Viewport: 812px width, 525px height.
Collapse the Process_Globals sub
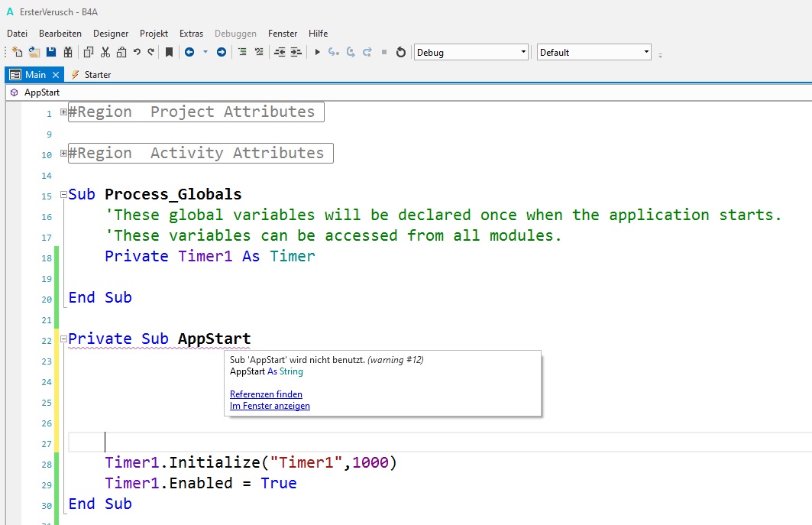(x=63, y=195)
